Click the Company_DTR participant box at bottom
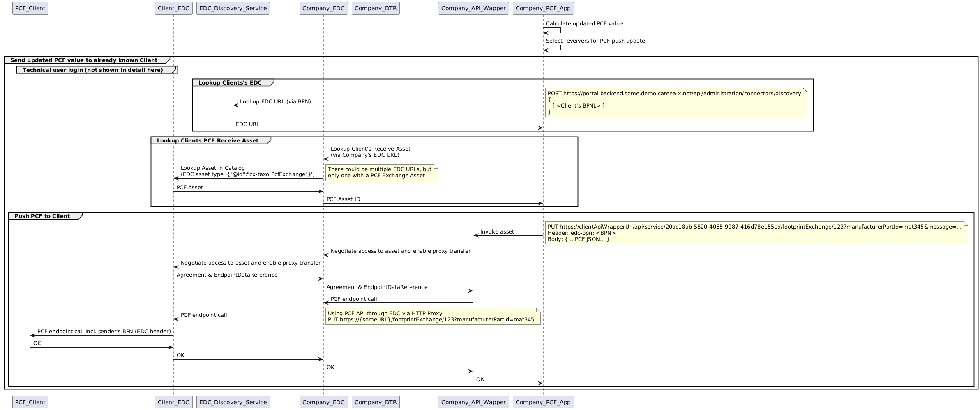This screenshot has height=410, width=980. click(376, 402)
